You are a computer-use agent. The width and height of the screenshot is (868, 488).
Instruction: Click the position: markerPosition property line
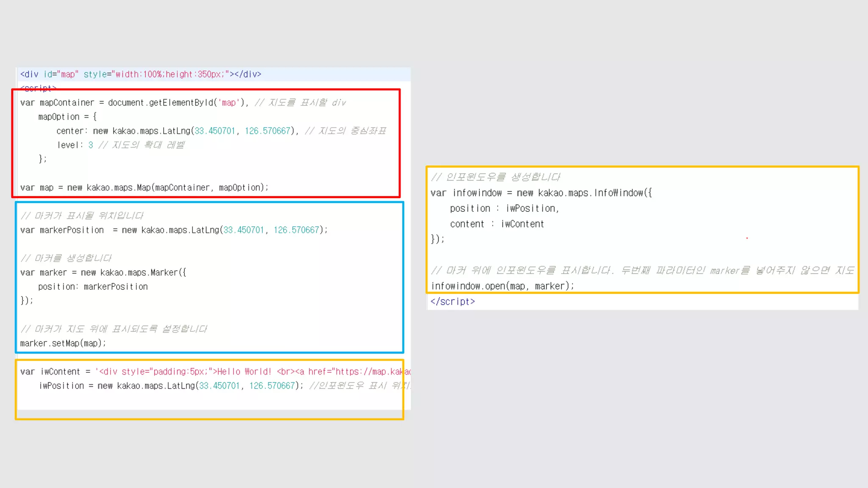point(93,287)
